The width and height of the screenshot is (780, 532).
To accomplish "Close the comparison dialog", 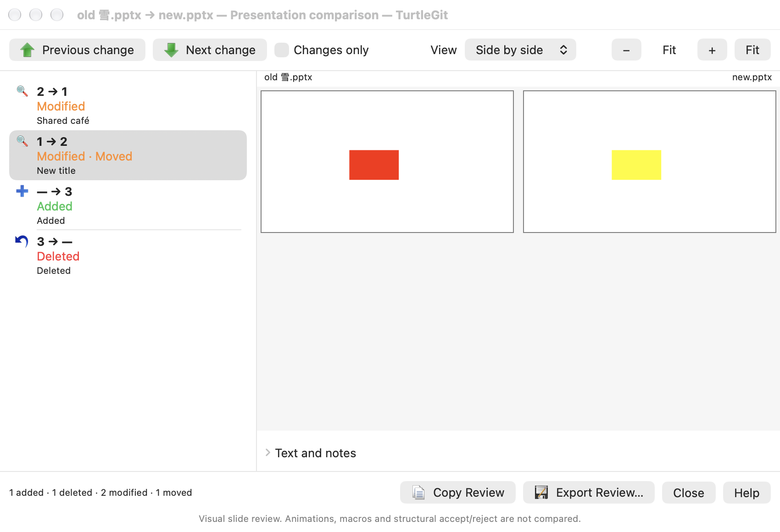I will tap(689, 493).
